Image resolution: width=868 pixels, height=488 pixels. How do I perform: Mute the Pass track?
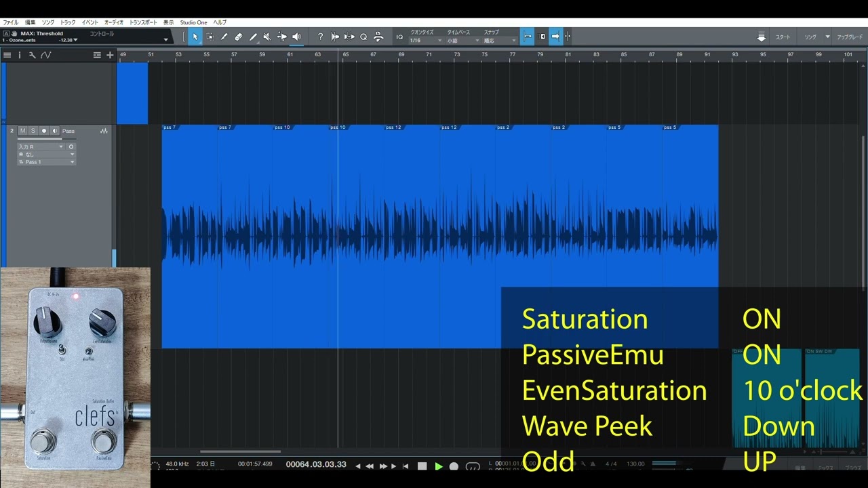(x=22, y=131)
